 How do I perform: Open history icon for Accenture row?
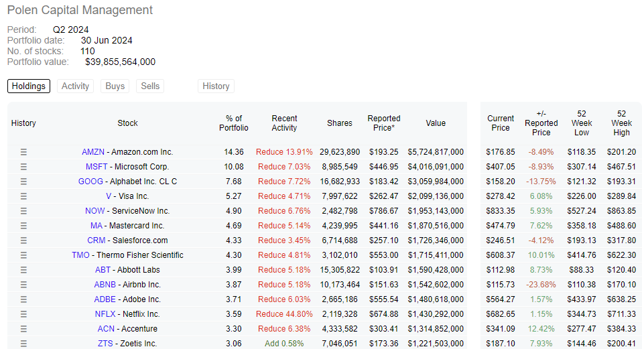24,330
